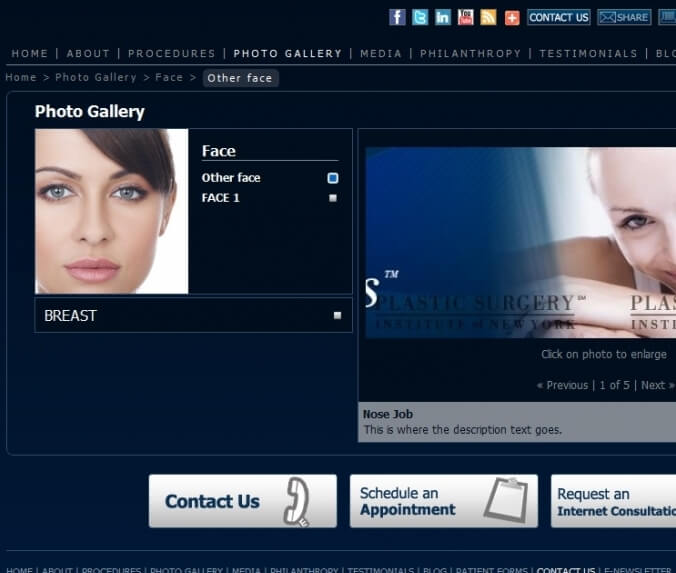This screenshot has height=573, width=676.
Task: Click the YouTube icon
Action: [466, 17]
